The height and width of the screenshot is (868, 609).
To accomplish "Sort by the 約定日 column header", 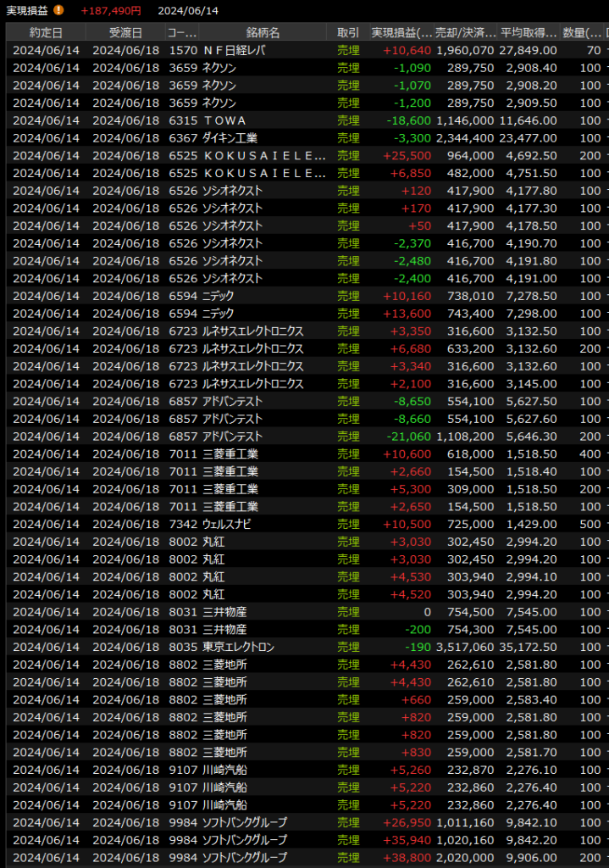I will pos(45,33).
